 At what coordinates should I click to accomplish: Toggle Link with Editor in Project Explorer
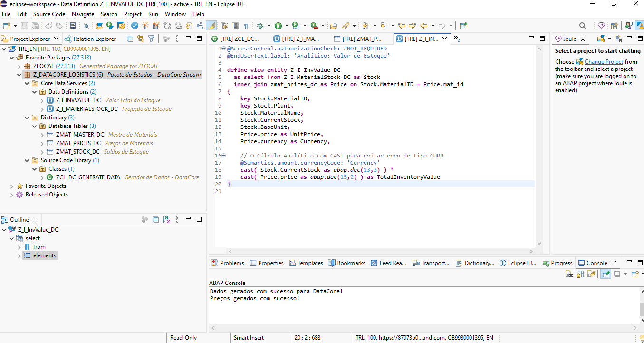141,39
